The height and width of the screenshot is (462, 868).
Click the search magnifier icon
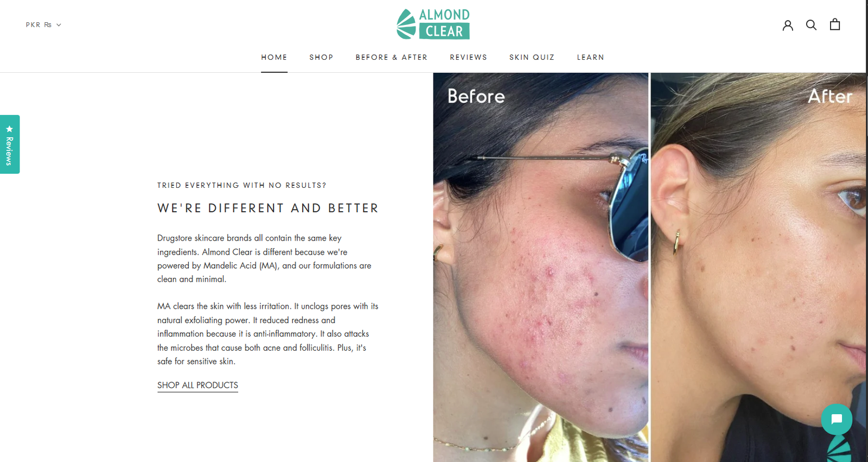point(811,25)
